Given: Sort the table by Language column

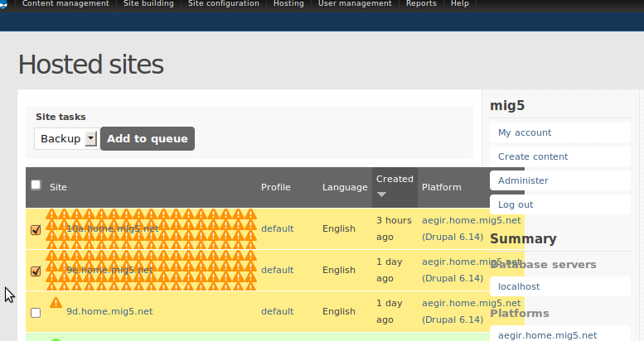Looking at the screenshot, I should tap(345, 187).
